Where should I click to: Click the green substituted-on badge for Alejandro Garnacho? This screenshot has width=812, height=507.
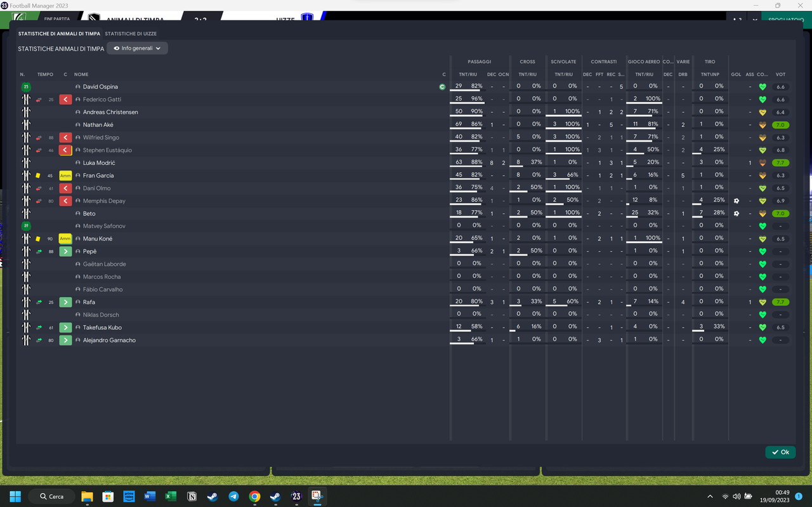tap(65, 341)
